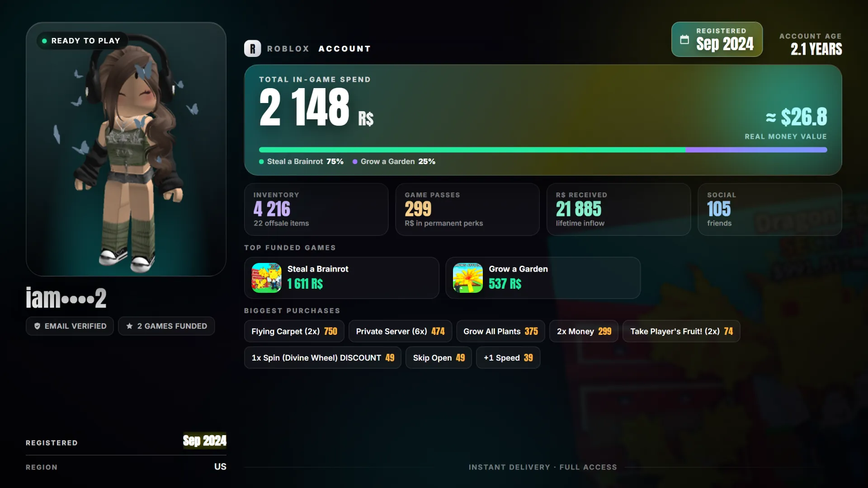The width and height of the screenshot is (868, 488).
Task: Click the Private Server (6x) purchase chip
Action: coord(400,331)
